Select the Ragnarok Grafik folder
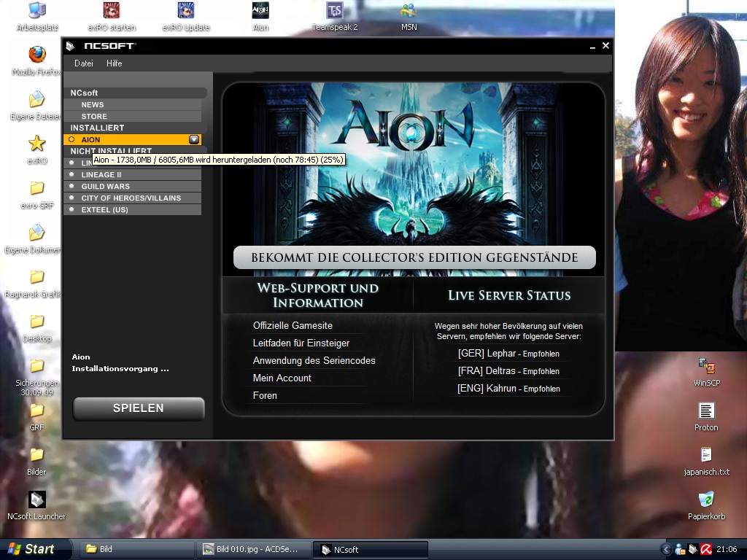The width and height of the screenshot is (747, 560). click(34, 284)
